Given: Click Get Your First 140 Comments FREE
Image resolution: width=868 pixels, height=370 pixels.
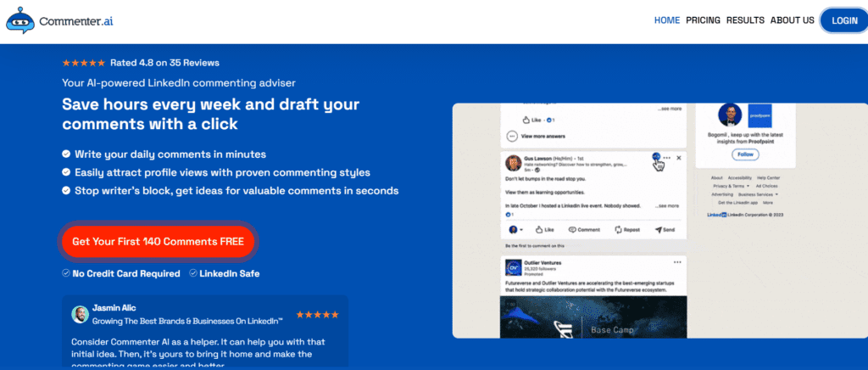Looking at the screenshot, I should coord(158,242).
